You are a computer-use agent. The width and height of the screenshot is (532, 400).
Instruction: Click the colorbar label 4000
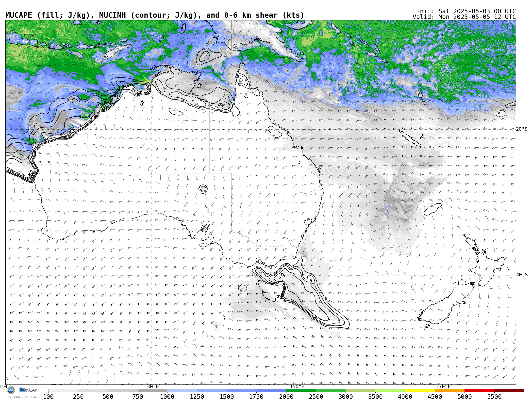pyautogui.click(x=405, y=397)
